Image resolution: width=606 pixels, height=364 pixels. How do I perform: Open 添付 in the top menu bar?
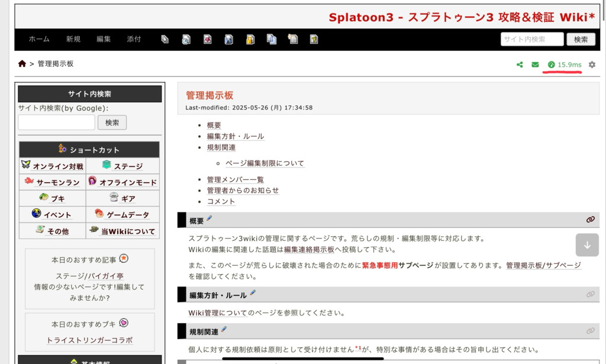coord(134,39)
